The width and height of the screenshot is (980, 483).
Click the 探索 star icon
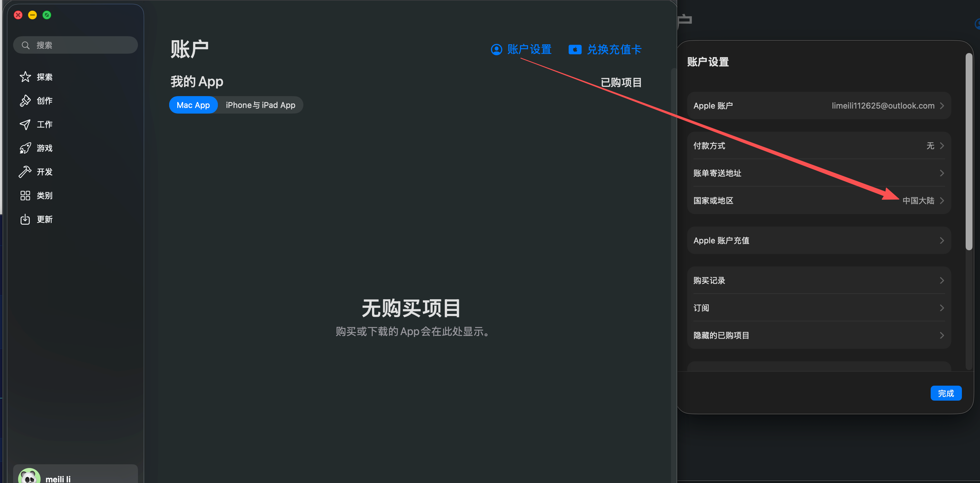[25, 77]
